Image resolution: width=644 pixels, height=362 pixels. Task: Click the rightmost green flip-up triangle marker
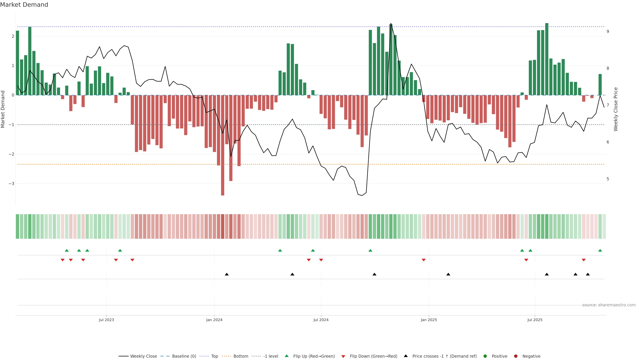click(600, 250)
